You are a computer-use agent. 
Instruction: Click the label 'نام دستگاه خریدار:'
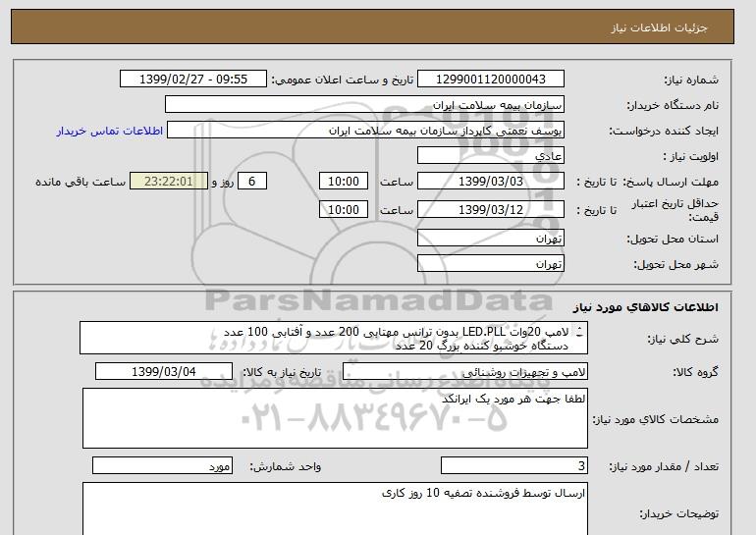coord(673,105)
